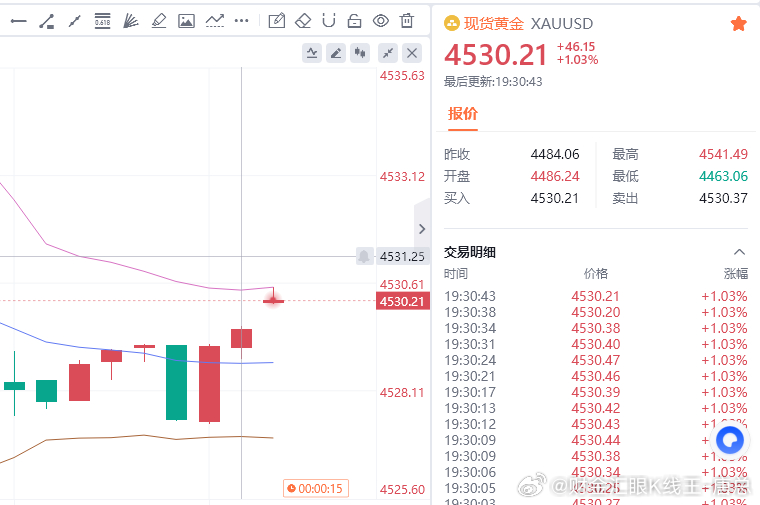This screenshot has height=505, width=760.
Task: Select the 19:30:43 trade row
Action: [x=596, y=296]
